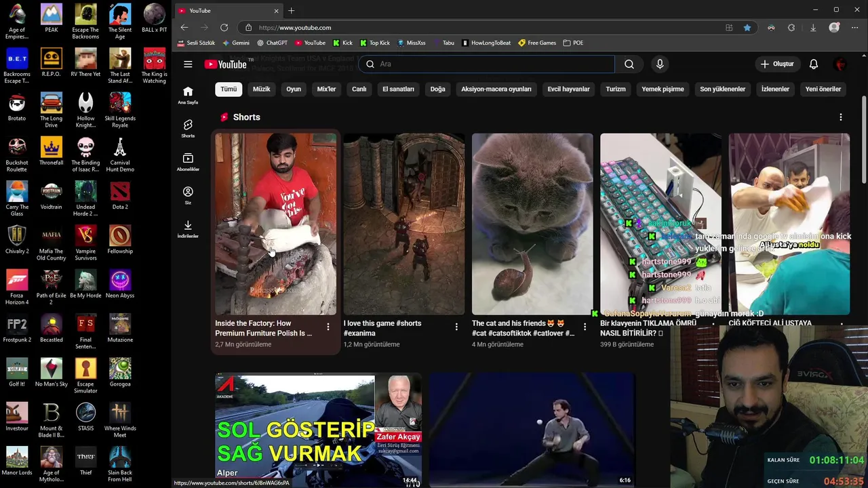
Task: Open the juggling video thumbnail 6:16
Action: coord(532,428)
